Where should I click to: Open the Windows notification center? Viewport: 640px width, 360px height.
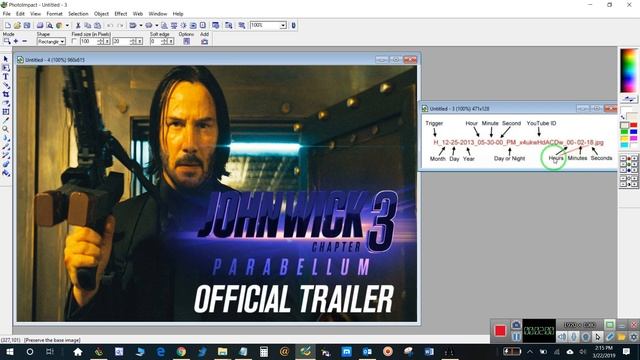[627, 351]
